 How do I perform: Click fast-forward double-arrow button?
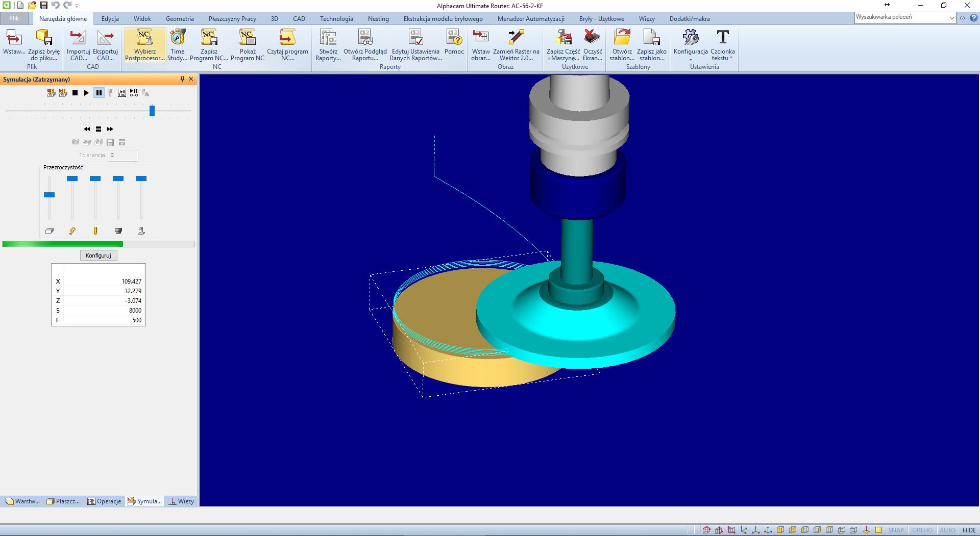tap(110, 129)
